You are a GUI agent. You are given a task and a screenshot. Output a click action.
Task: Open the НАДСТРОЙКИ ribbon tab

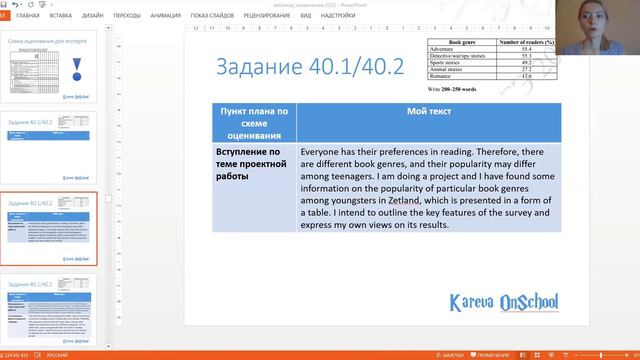(338, 16)
